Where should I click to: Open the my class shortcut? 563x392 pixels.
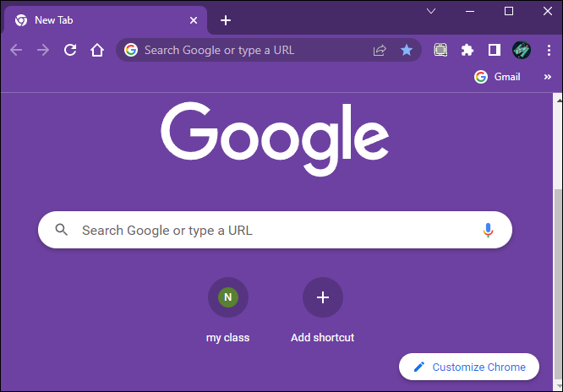tap(228, 310)
